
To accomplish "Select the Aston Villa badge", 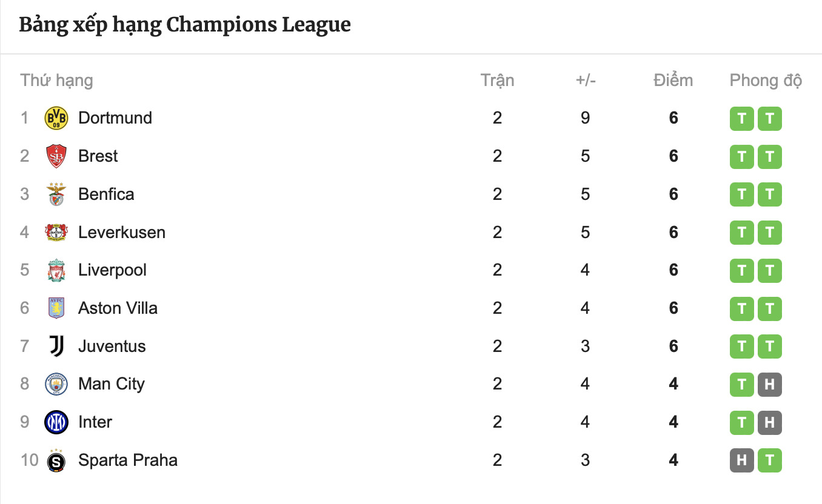I will coord(56,308).
